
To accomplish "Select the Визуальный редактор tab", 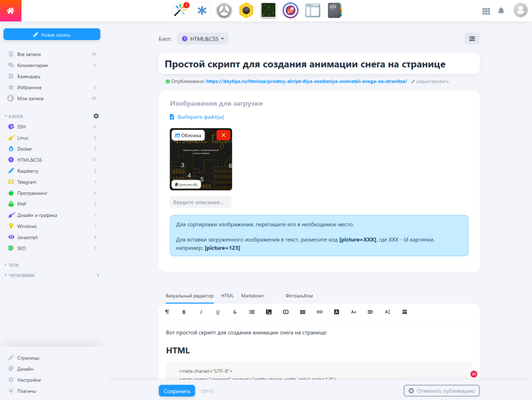I will click(x=190, y=295).
